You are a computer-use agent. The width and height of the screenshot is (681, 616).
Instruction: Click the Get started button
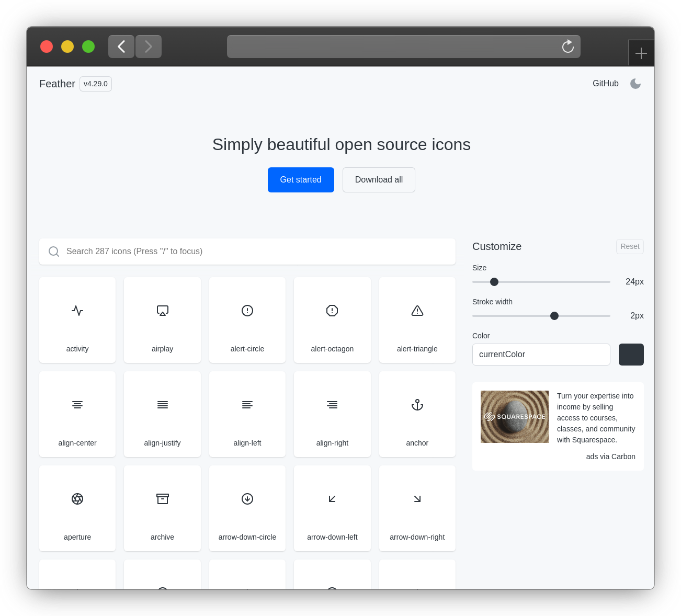coord(301,180)
